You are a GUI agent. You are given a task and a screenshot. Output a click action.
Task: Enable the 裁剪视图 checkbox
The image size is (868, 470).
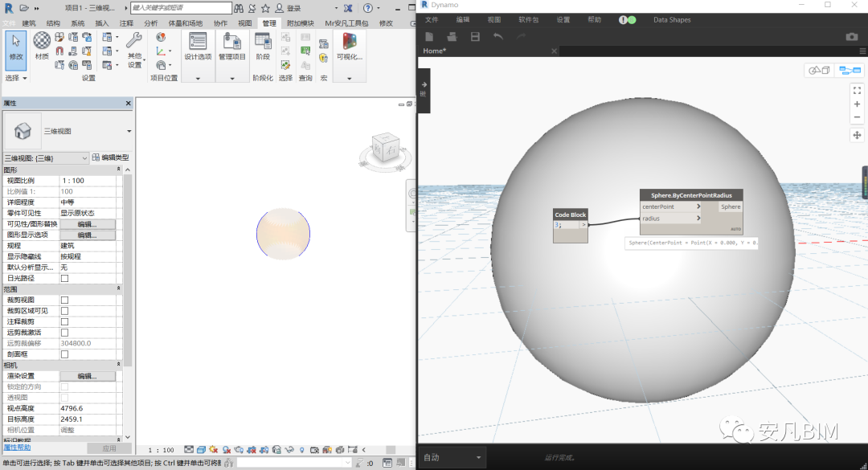(65, 300)
